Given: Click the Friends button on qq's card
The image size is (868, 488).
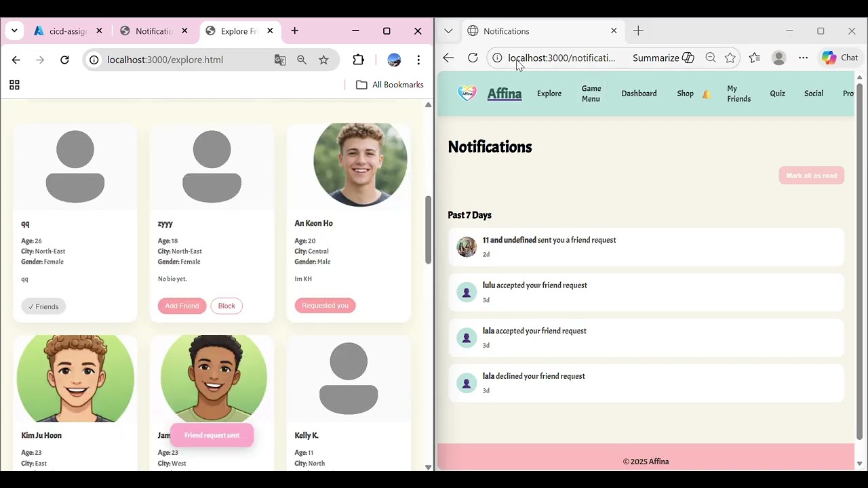Looking at the screenshot, I should (43, 306).
